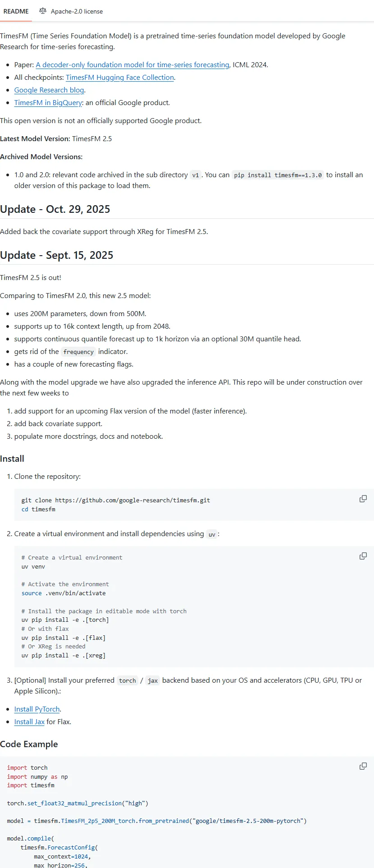Click the Code Example heading
Image resolution: width=374 pixels, height=868 pixels.
point(29,744)
